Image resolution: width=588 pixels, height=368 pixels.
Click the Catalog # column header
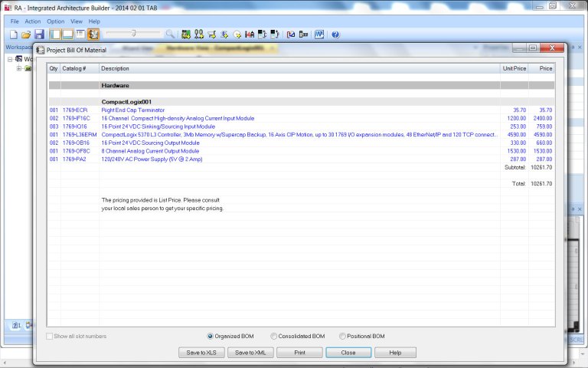[x=80, y=68]
